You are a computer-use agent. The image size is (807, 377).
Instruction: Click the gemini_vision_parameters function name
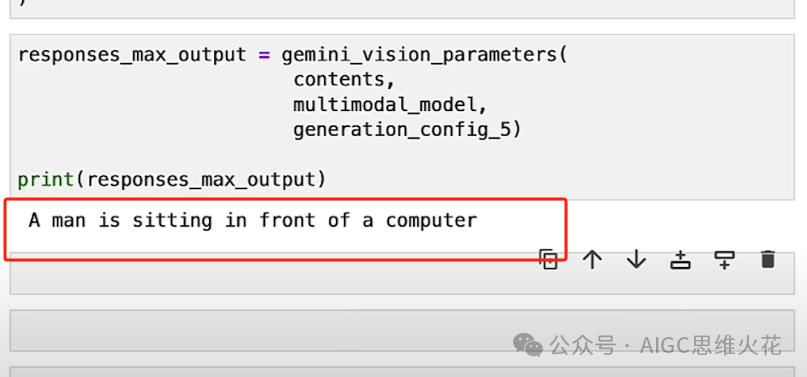click(x=419, y=55)
